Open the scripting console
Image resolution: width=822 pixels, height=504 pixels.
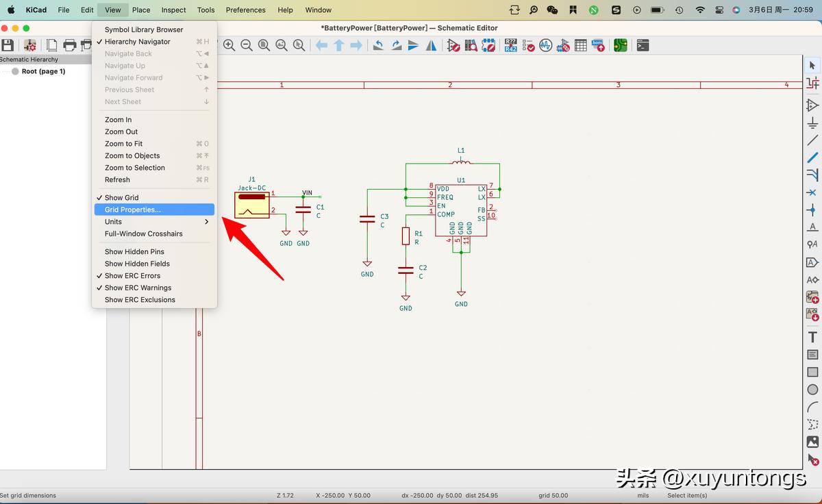tap(643, 45)
